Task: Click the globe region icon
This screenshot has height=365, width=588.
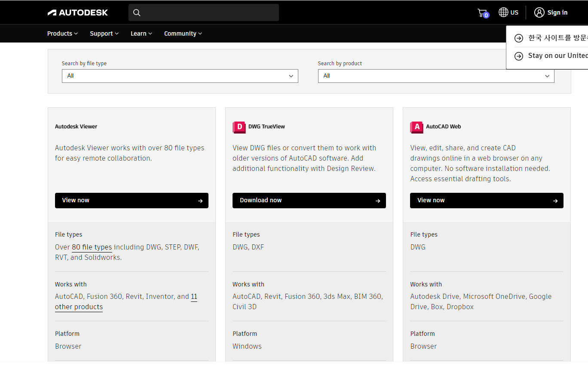Action: (503, 12)
